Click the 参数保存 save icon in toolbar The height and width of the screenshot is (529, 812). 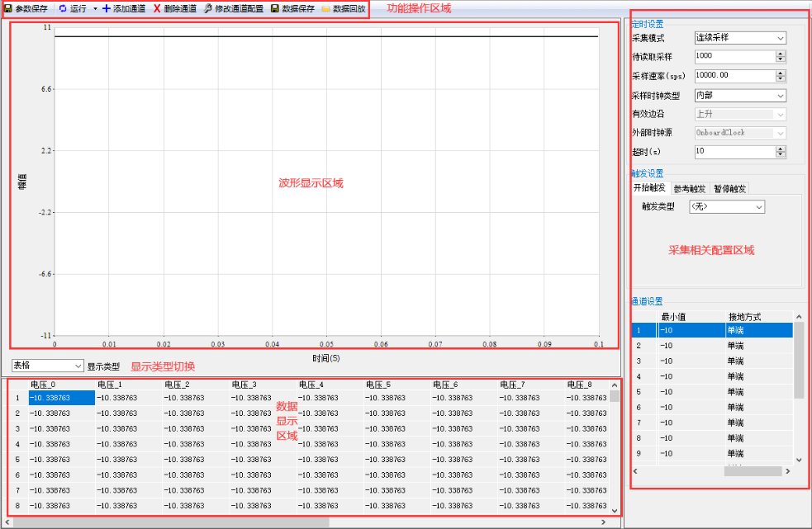[8, 8]
